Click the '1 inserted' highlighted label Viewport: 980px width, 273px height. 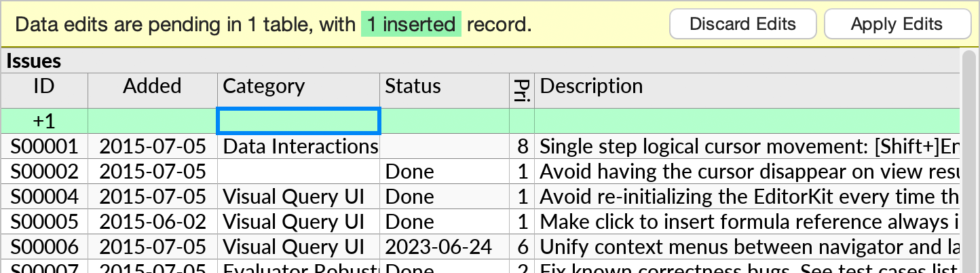(x=411, y=25)
